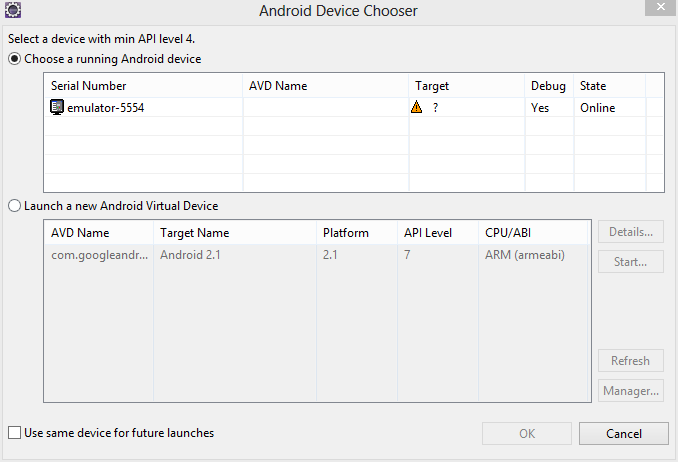Click the OK button
Screen dimensions: 678x462
pyautogui.click(x=527, y=433)
